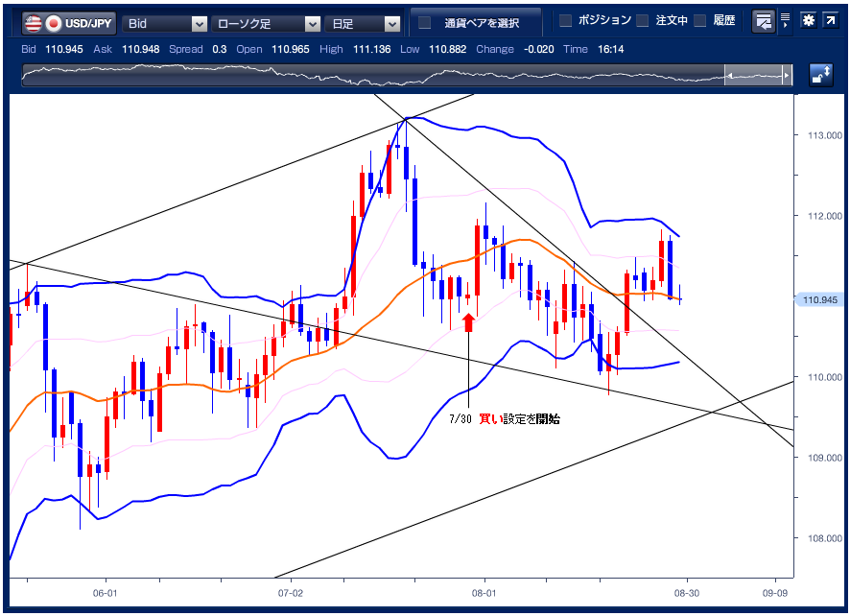Image resolution: width=850 pixels, height=616 pixels.
Task: Click the 08-30 date axis label
Action: [686, 593]
